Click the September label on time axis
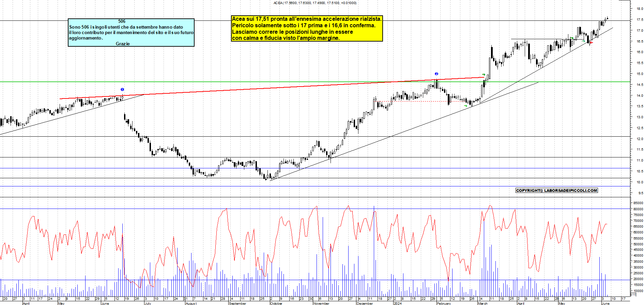The width and height of the screenshot is (644, 305). point(237,303)
